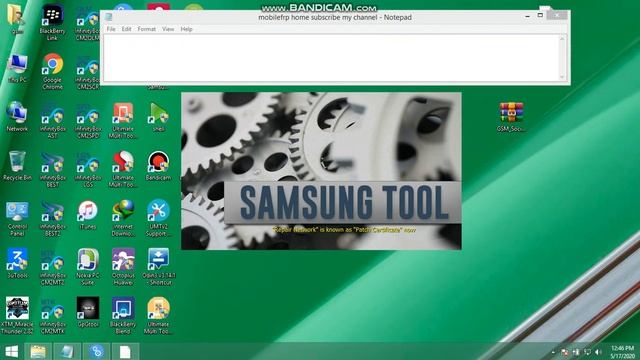This screenshot has width=640, height=360.
Task: Open the Windows Start button
Action: (11, 351)
